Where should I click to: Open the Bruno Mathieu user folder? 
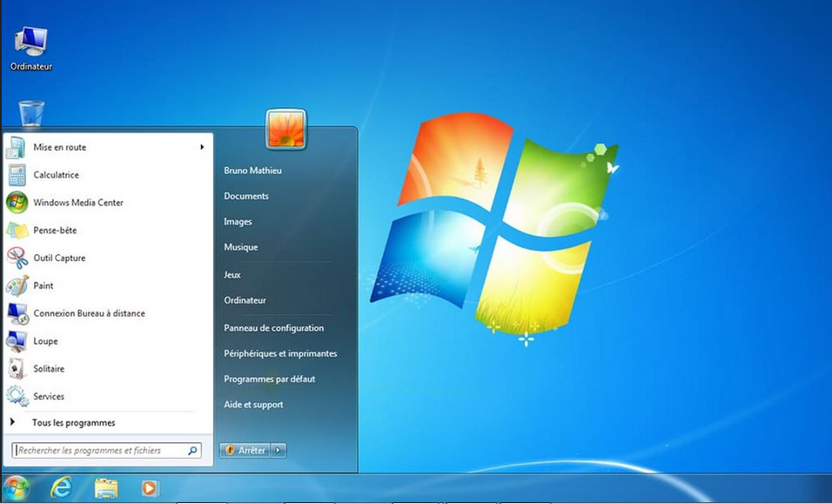(252, 171)
